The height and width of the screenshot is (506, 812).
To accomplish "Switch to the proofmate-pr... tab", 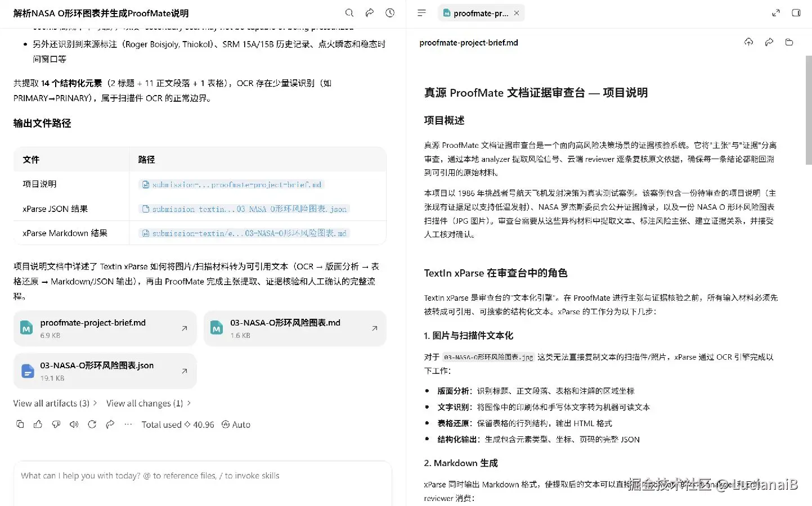I will point(481,13).
